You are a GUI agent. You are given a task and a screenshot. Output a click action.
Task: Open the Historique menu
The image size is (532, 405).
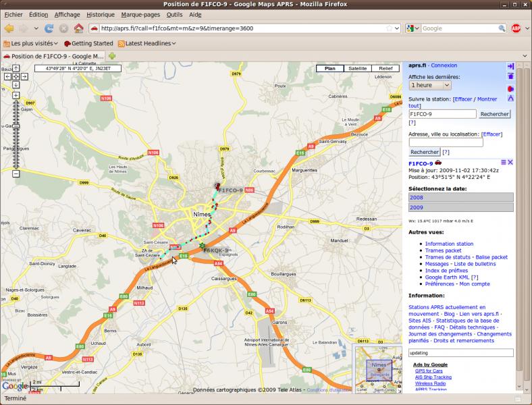pyautogui.click(x=101, y=15)
